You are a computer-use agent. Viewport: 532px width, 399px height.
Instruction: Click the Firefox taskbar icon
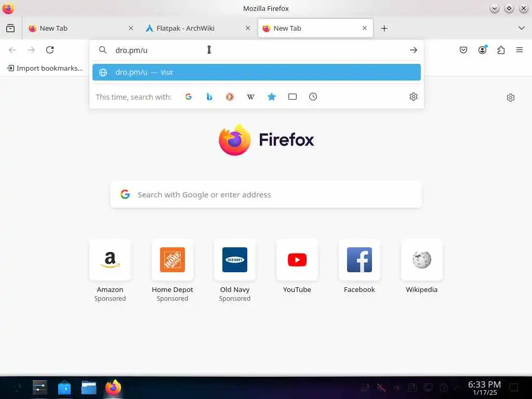click(x=113, y=388)
